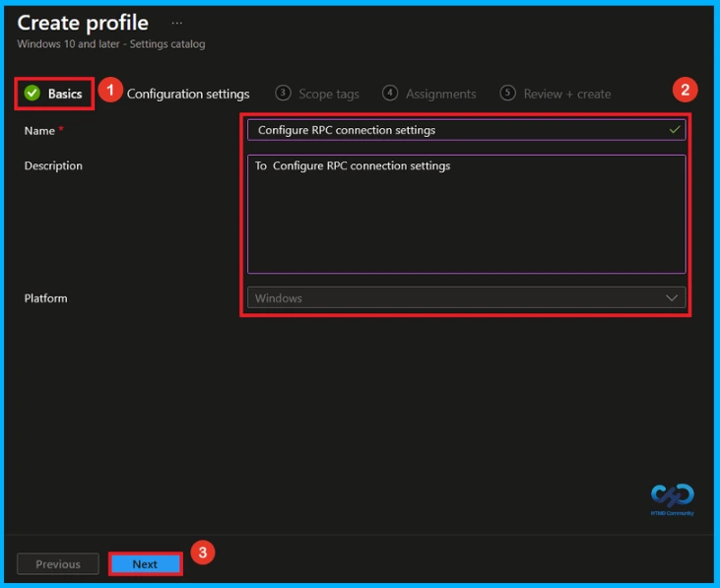Click the step 3 circle icon
Image resolution: width=720 pixels, height=588 pixels.
[x=283, y=94]
